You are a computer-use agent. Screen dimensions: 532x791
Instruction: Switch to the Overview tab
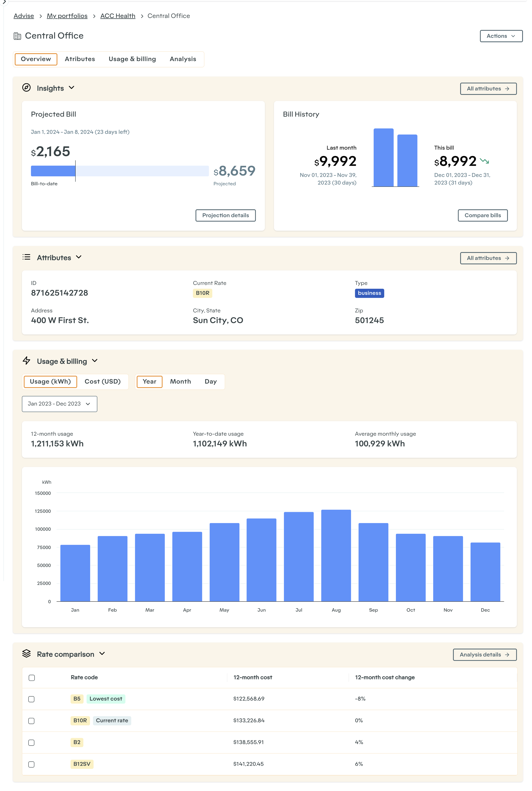(x=36, y=59)
